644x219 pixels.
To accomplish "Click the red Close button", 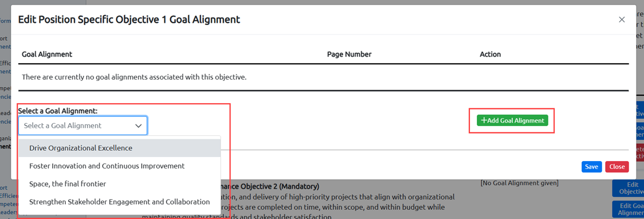I will tap(617, 167).
